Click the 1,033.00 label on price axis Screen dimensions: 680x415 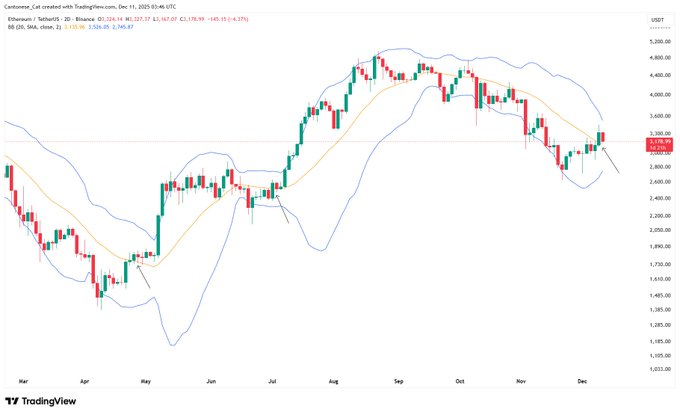pos(657,369)
